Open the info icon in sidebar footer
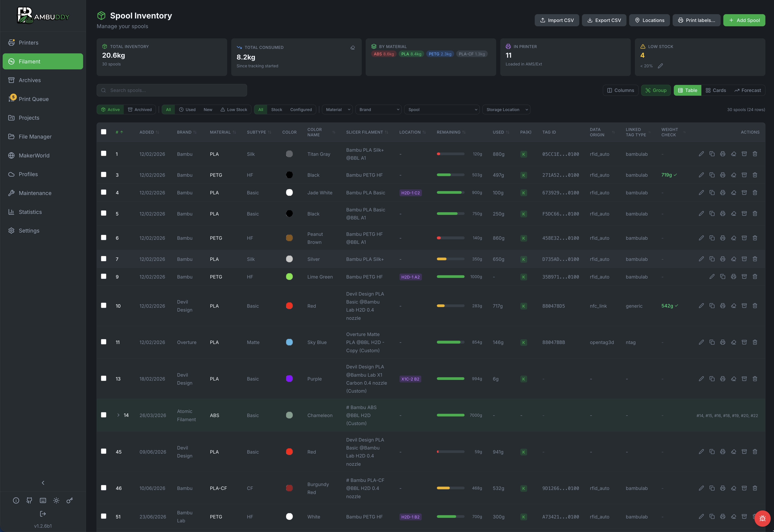774x532 pixels. [16, 500]
